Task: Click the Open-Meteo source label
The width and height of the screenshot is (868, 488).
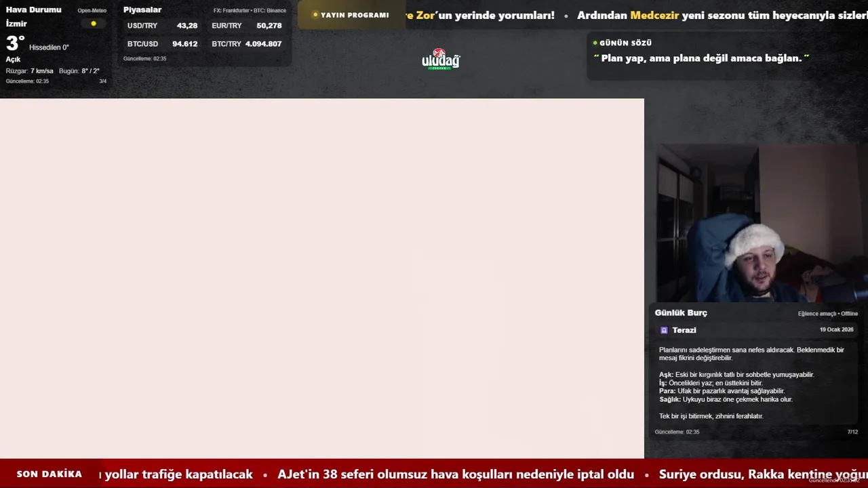Action: [x=92, y=10]
